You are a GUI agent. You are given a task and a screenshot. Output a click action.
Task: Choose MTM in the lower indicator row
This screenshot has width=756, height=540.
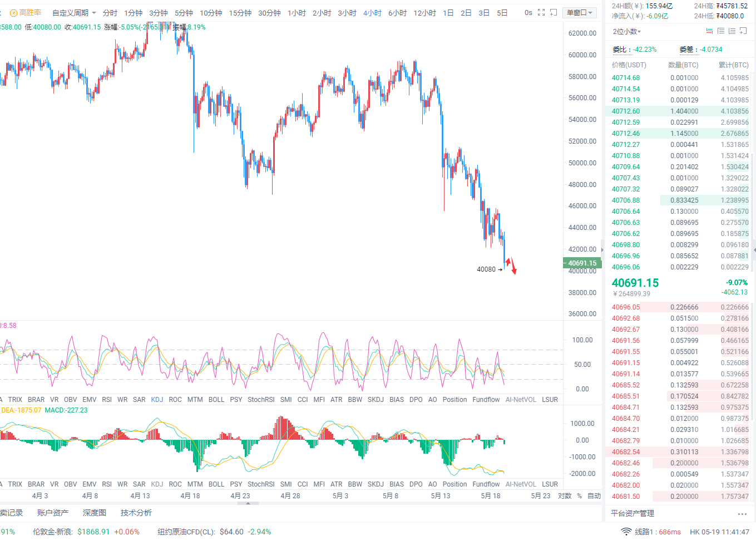coord(195,484)
